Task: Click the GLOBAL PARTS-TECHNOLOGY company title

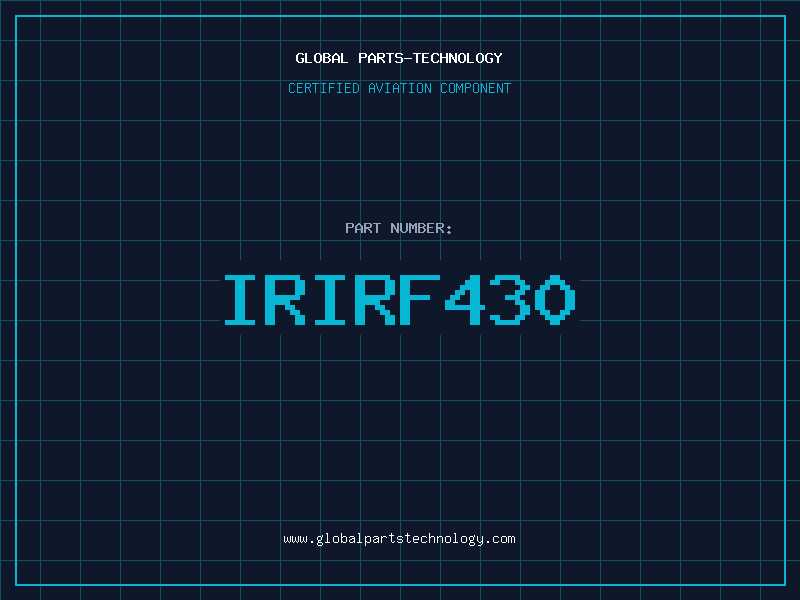Action: [x=399, y=58]
